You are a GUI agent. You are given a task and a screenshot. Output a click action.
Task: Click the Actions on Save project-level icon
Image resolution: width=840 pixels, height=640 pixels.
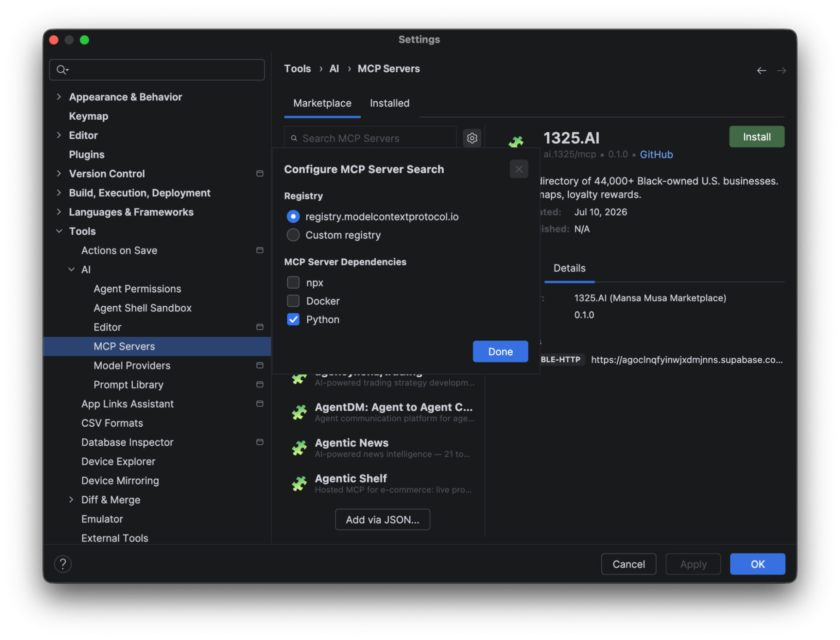[260, 250]
